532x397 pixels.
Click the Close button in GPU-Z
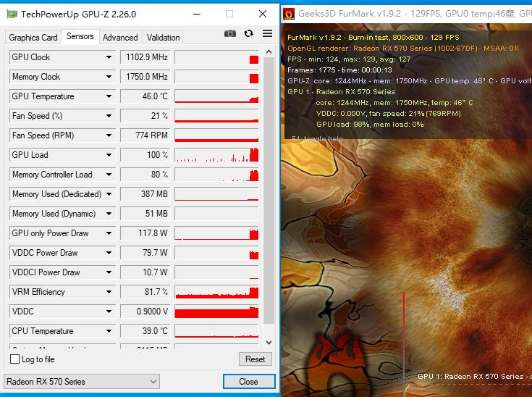coord(249,382)
